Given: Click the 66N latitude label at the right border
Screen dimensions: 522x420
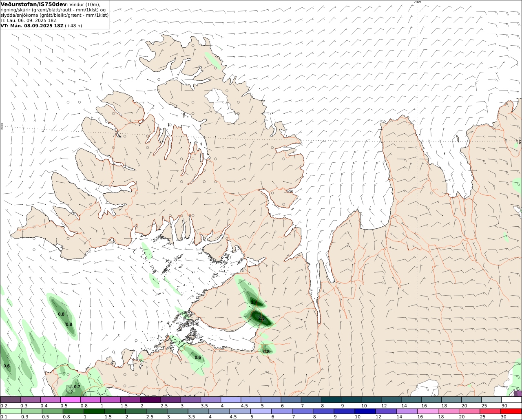Looking at the screenshot, I should tap(520, 141).
